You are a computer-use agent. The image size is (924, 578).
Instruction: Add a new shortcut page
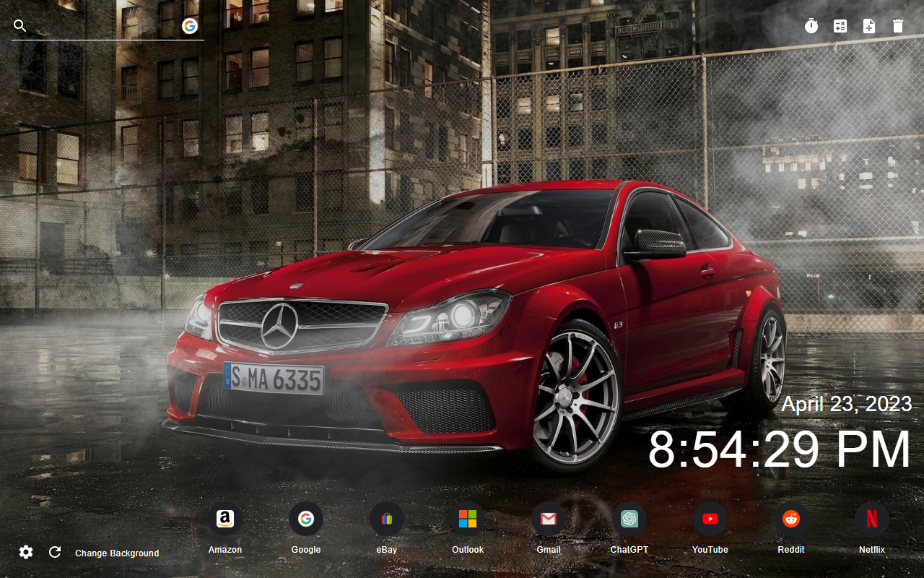click(868, 25)
